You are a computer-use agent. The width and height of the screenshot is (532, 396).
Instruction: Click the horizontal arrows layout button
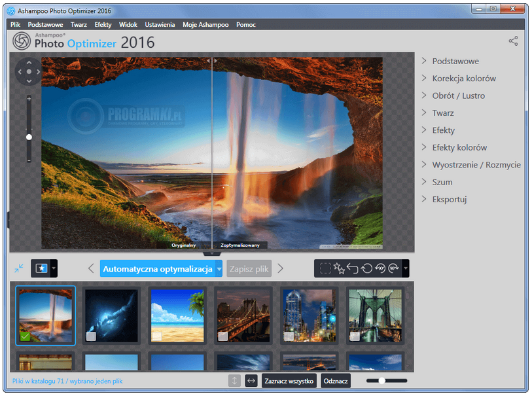[x=251, y=381]
